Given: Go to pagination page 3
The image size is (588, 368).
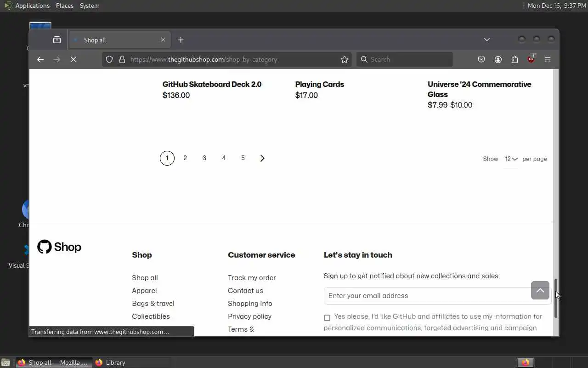Looking at the screenshot, I should (x=204, y=158).
